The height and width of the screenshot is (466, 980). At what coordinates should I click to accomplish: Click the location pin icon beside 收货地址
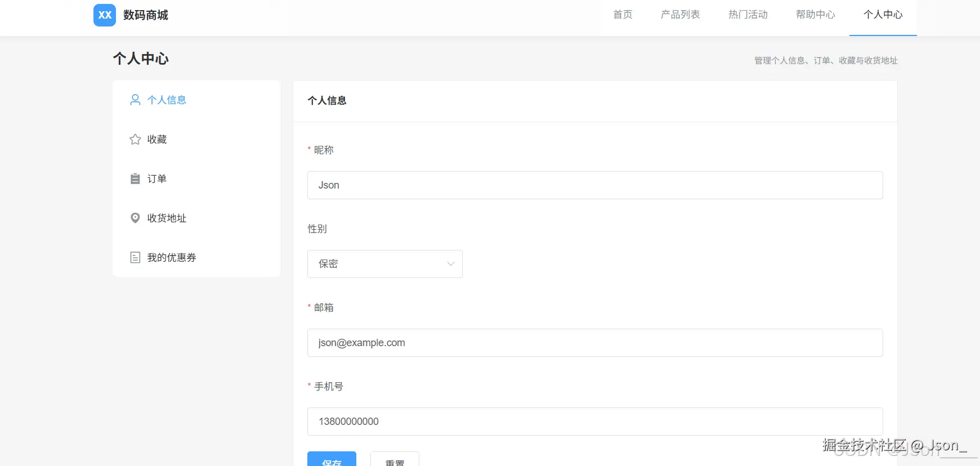tap(135, 218)
